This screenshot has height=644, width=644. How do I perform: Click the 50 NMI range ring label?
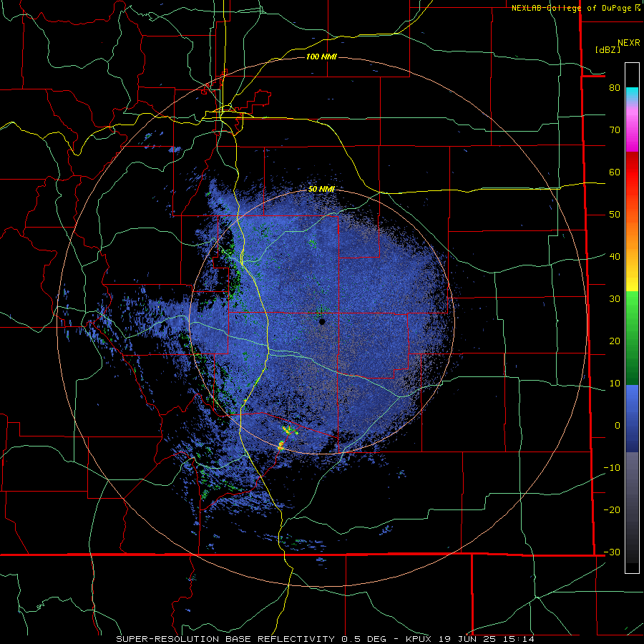pyautogui.click(x=321, y=189)
